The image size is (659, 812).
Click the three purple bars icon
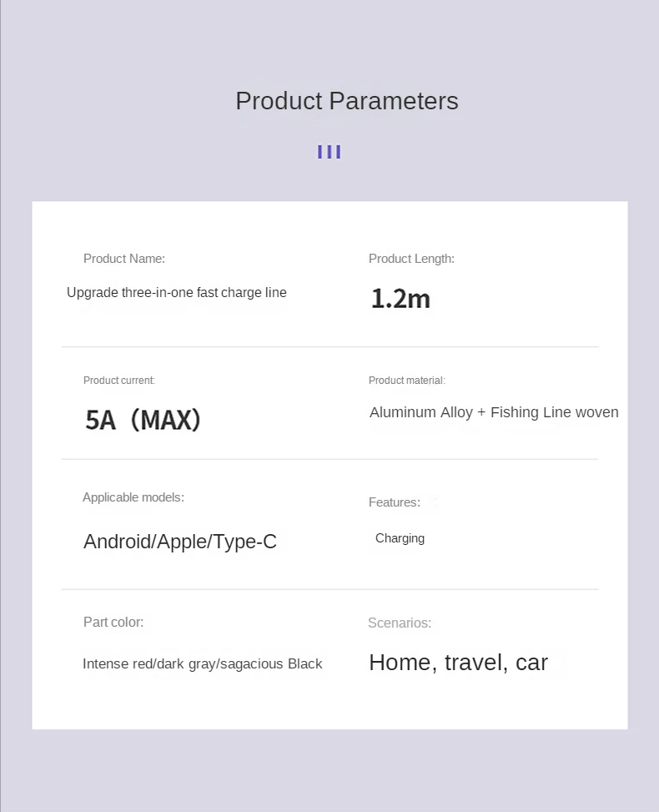coord(329,152)
